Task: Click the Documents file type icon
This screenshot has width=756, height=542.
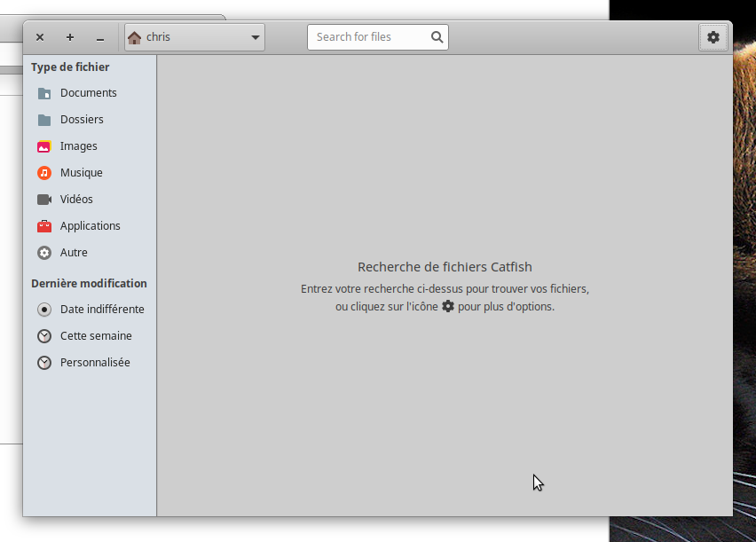Action: tap(44, 93)
